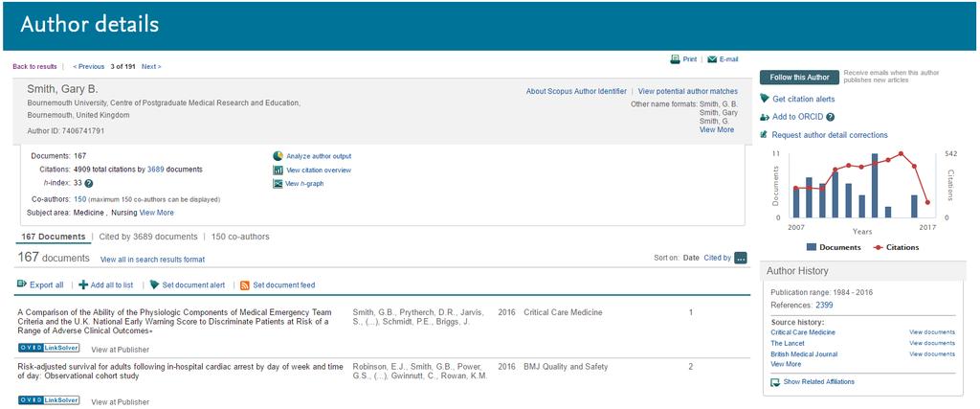The image size is (980, 409).
Task: Click Get citation alerts link
Action: (803, 99)
